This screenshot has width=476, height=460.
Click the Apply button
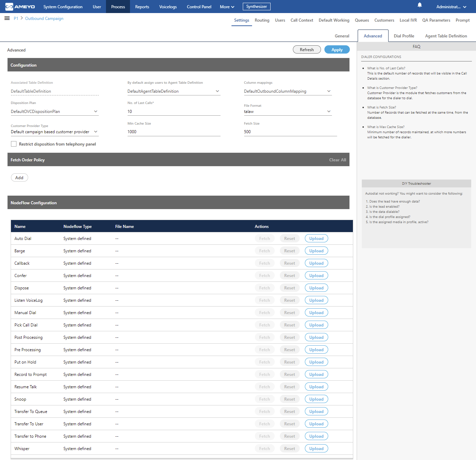[337, 50]
